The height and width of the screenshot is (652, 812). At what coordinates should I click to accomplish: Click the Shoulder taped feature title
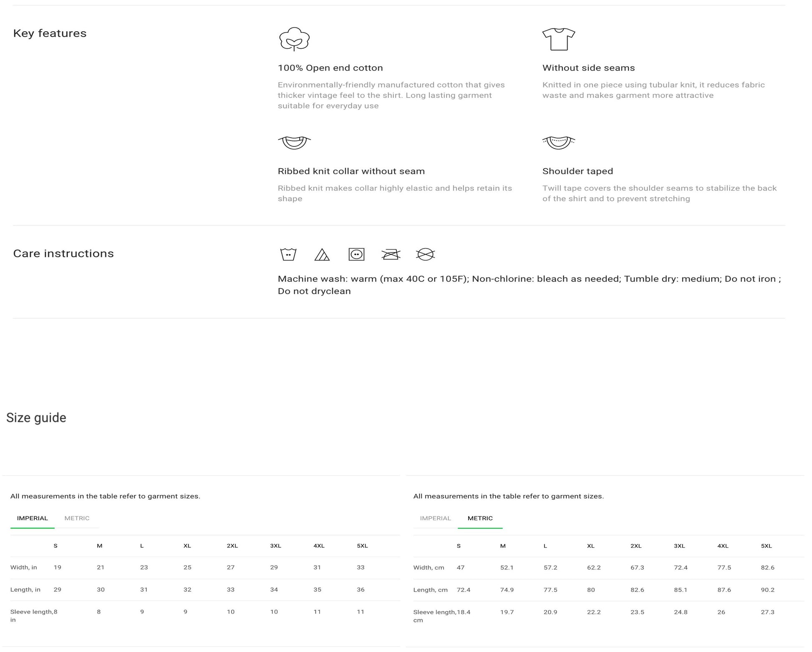pos(577,171)
